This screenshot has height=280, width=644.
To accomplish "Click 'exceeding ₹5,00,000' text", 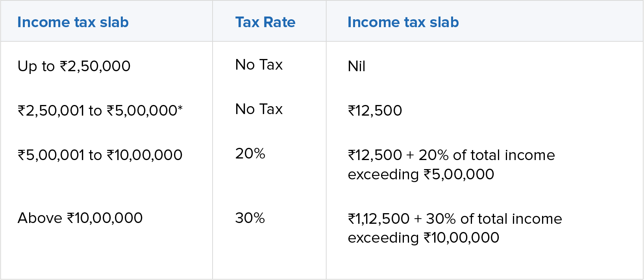I will (421, 174).
